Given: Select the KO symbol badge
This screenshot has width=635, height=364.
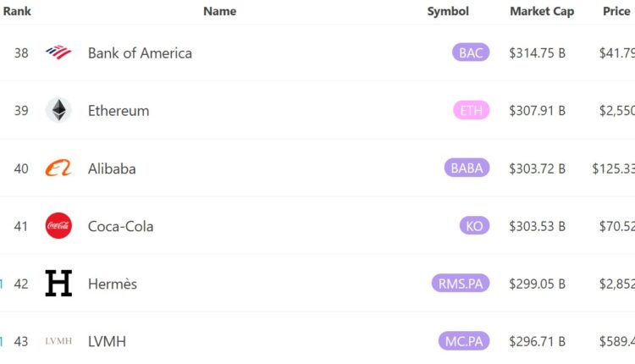Looking at the screenshot, I should click(x=474, y=226).
